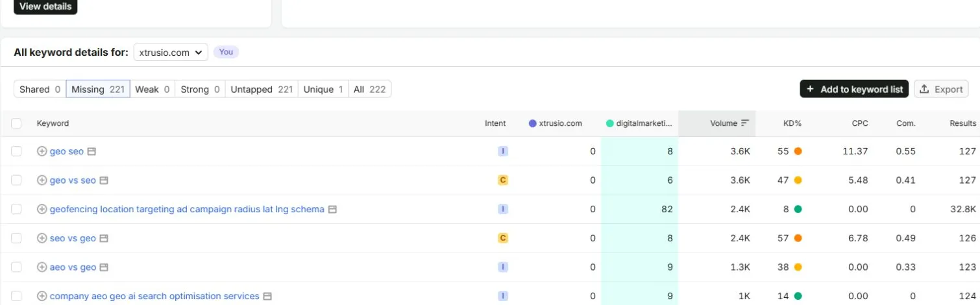
Task: Check the box for 'company aeo geo ai' row
Action: [16, 296]
